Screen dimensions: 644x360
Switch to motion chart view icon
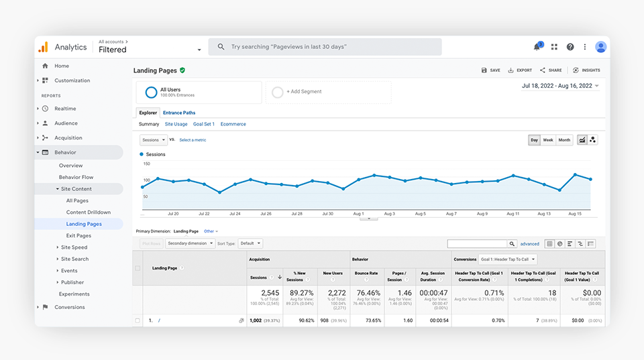[x=593, y=140]
